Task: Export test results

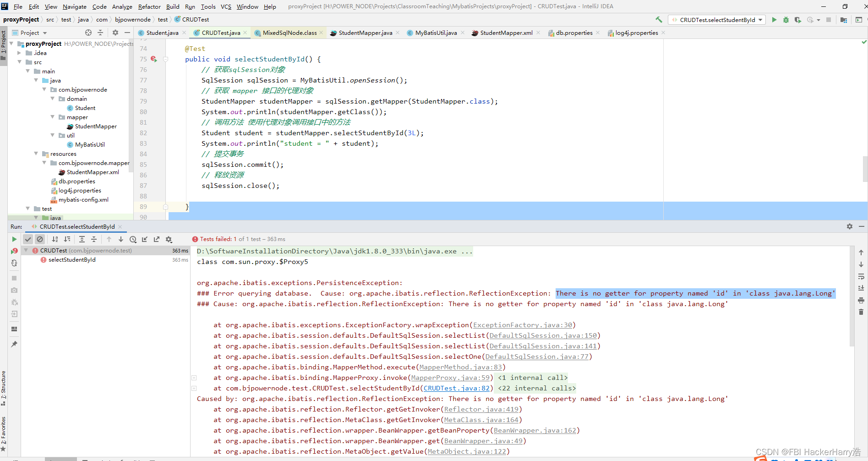Action: click(157, 239)
